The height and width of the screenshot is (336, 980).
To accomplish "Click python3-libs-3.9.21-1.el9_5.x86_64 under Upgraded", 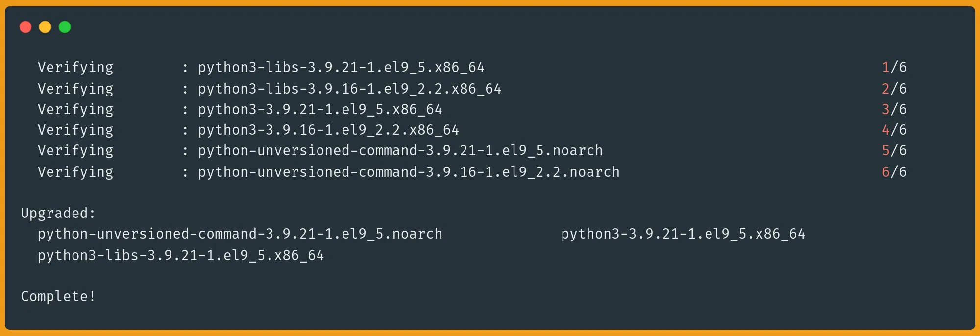I will (181, 255).
